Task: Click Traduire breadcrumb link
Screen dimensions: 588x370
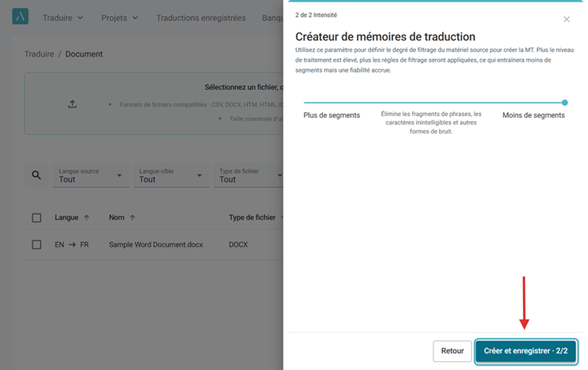Action: click(39, 54)
